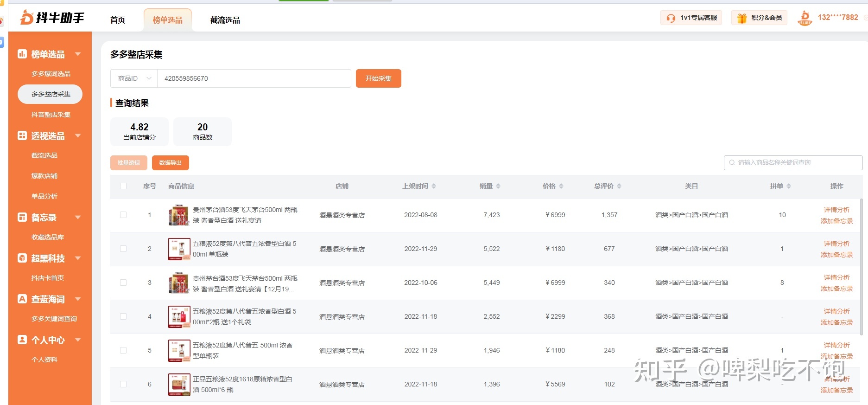Check the checkbox for row 4

click(123, 316)
